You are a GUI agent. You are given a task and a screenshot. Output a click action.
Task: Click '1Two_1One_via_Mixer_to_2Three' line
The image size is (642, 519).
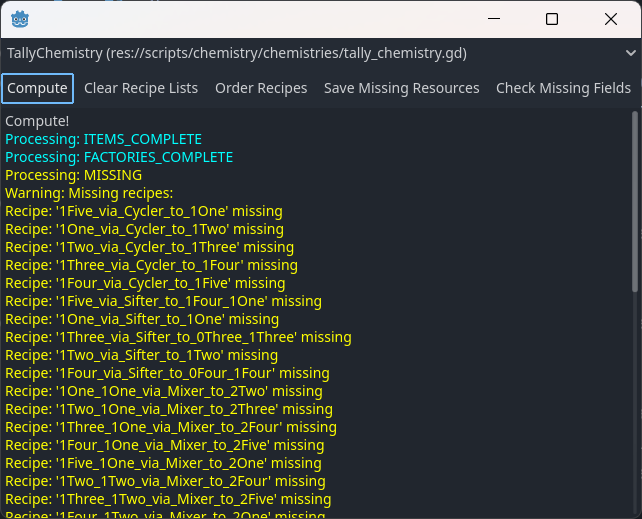(x=169, y=409)
